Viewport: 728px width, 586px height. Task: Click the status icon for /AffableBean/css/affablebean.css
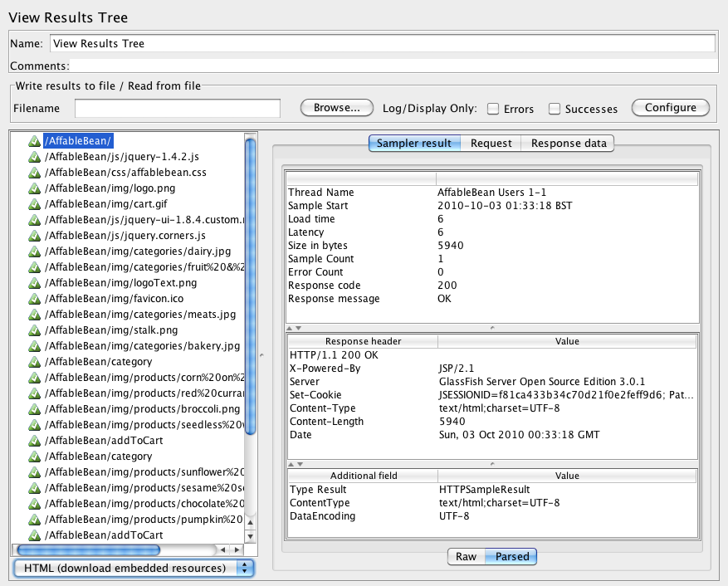click(x=34, y=173)
